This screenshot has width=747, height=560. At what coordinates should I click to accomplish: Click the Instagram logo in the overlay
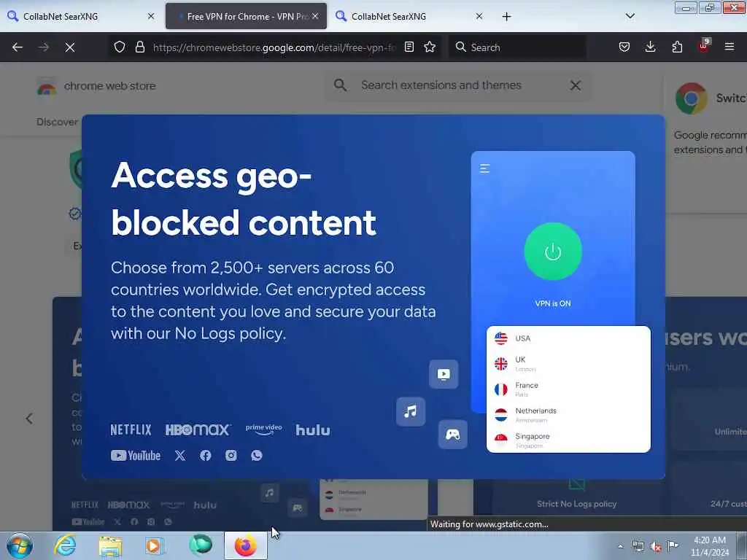click(x=231, y=456)
